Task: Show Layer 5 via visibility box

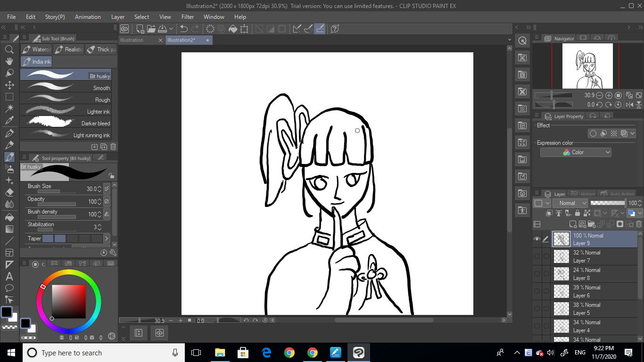Action: click(537, 309)
